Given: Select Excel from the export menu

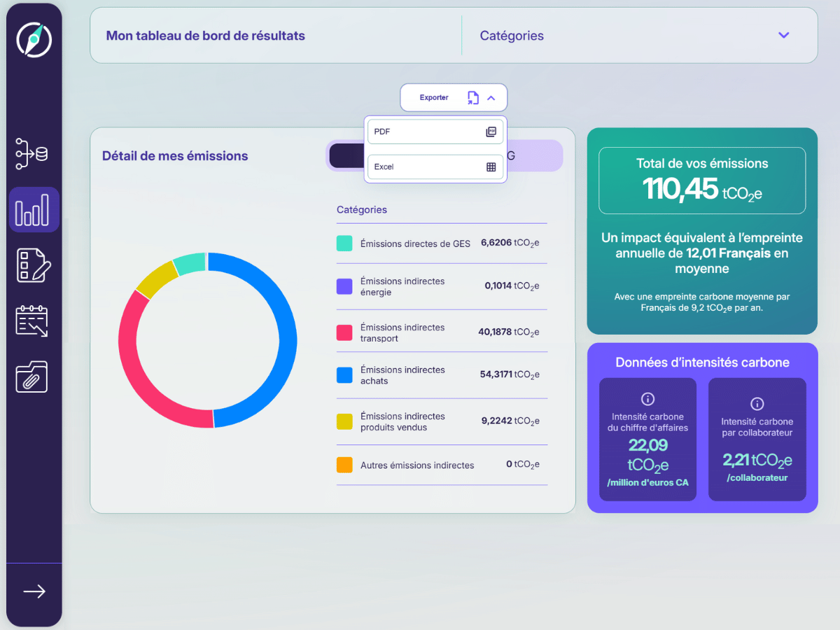Looking at the screenshot, I should 435,167.
